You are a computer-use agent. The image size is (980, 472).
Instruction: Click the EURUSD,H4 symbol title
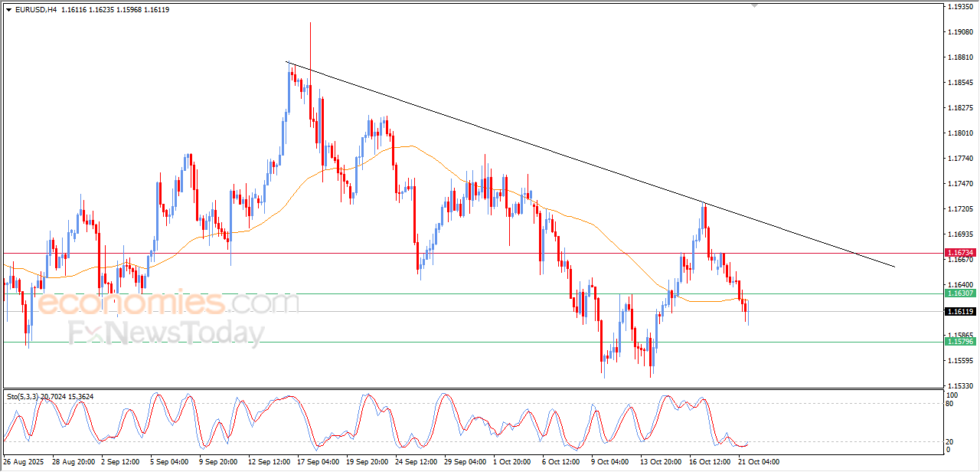click(35, 10)
